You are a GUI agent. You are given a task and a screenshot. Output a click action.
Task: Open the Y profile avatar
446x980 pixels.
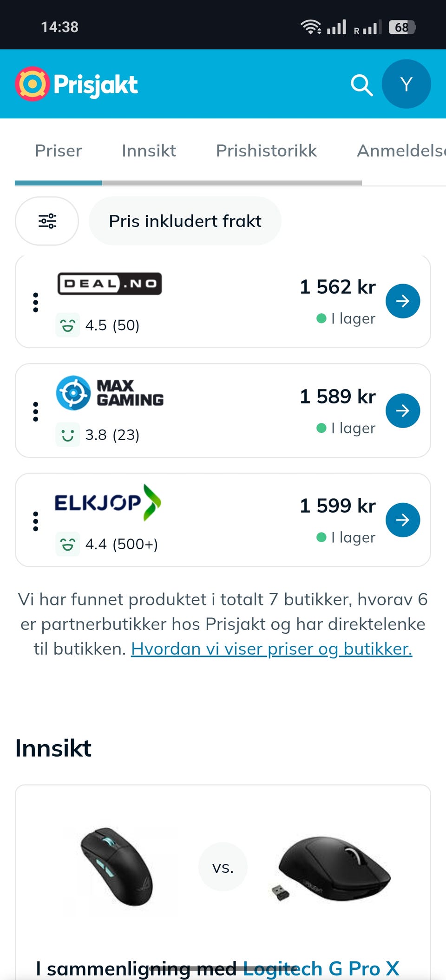coord(406,84)
